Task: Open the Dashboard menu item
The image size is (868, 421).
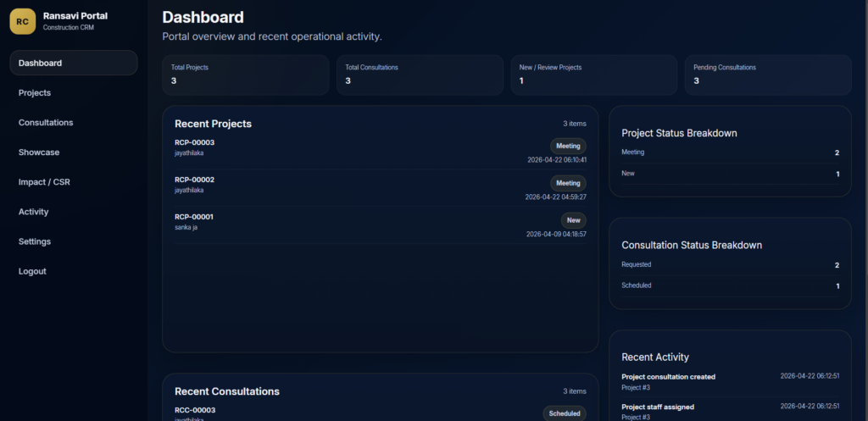Action: coord(73,63)
